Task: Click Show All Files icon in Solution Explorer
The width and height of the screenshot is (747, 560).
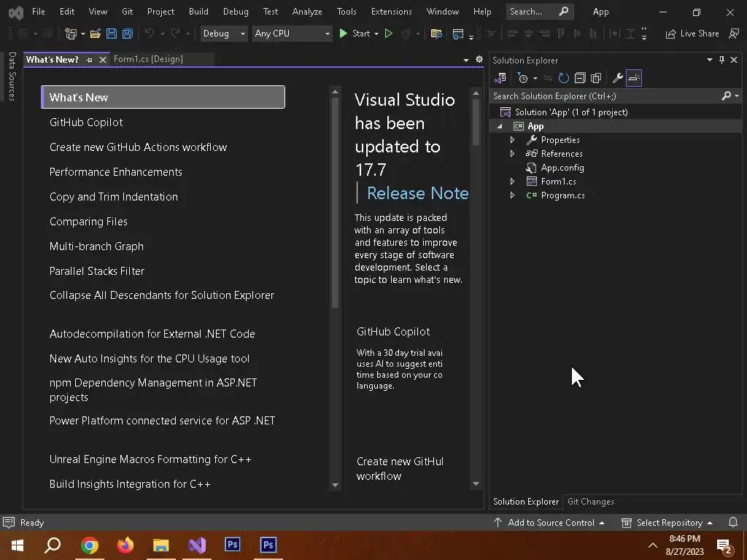Action: tap(596, 78)
